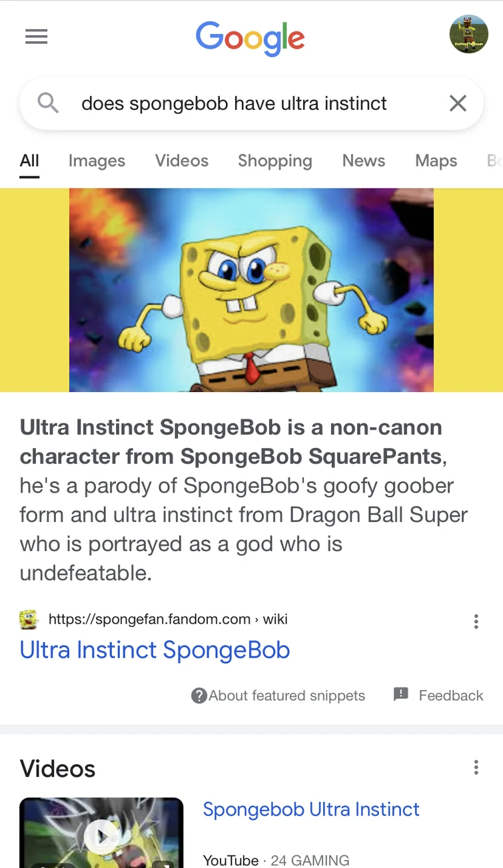Screen dimensions: 503x868
Task: Switch to the Images tab
Action: (97, 161)
